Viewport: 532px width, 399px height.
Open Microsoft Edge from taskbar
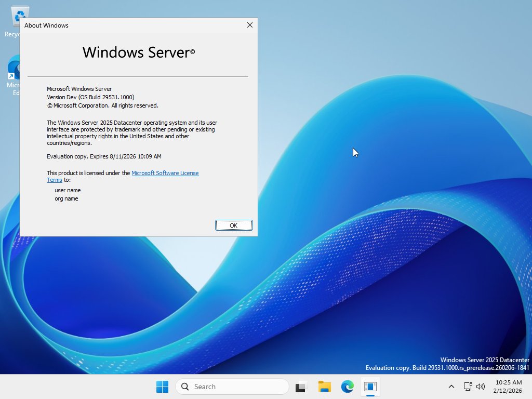tap(348, 387)
